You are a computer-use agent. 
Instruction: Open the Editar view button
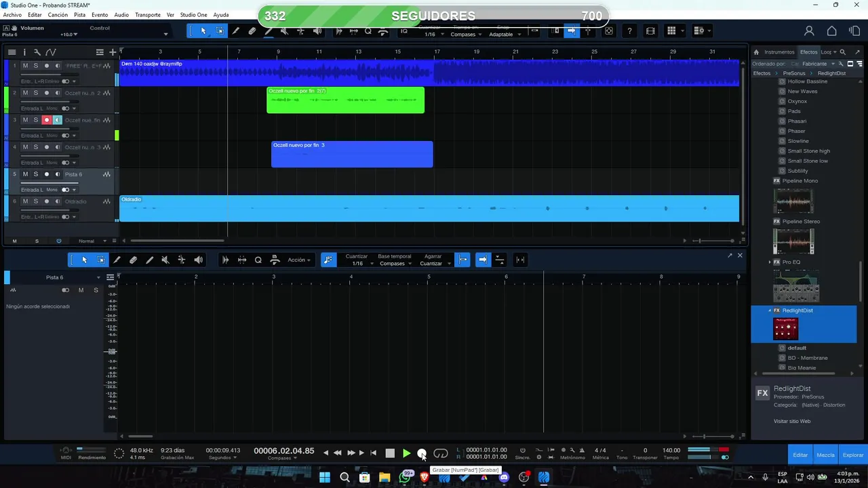pos(800,455)
